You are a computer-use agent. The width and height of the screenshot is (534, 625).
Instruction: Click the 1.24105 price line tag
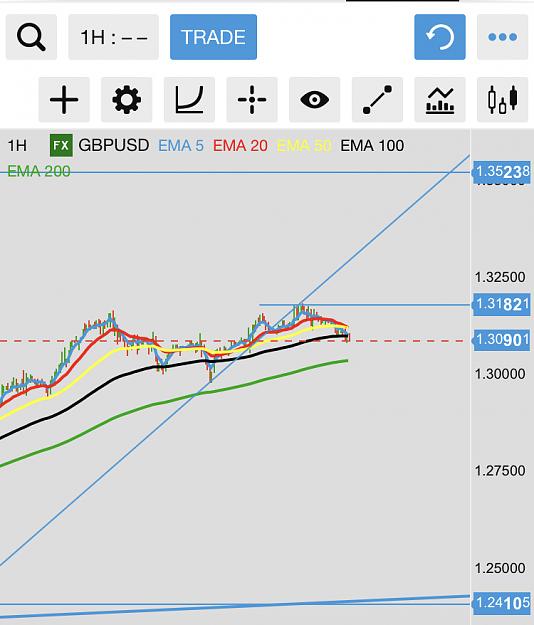[502, 603]
